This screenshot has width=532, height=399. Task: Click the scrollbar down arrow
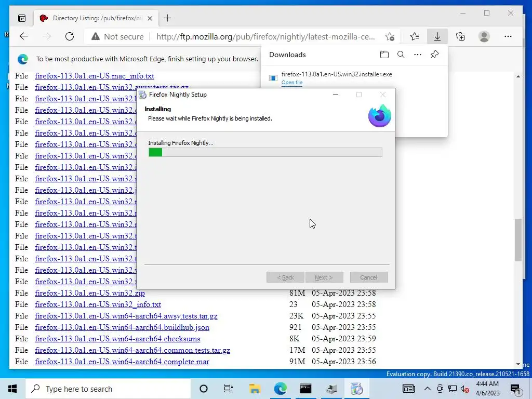pyautogui.click(x=518, y=364)
